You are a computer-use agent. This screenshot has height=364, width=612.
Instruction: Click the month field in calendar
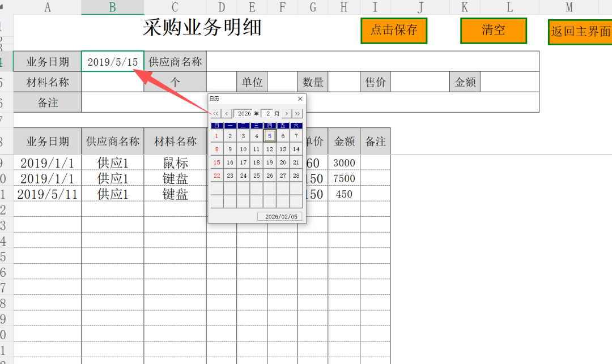point(267,114)
